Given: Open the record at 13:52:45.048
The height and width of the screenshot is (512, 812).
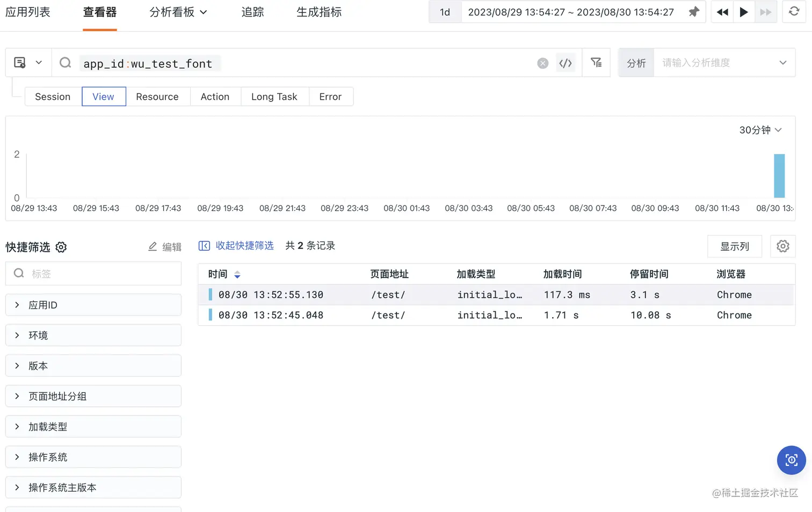Looking at the screenshot, I should pos(496,315).
